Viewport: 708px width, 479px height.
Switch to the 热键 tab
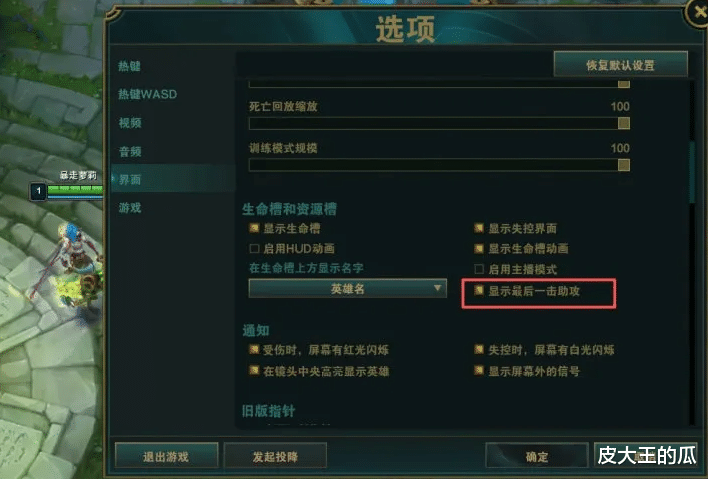click(130, 66)
